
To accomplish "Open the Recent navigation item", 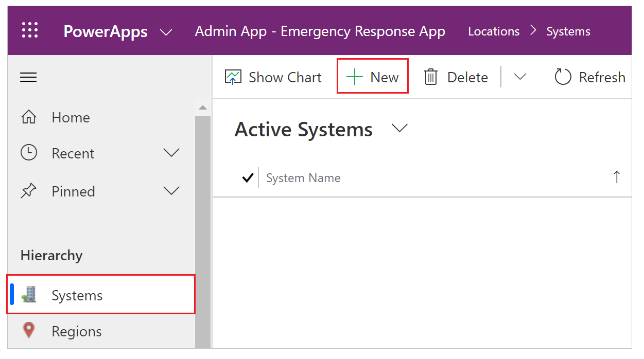I will point(101,153).
